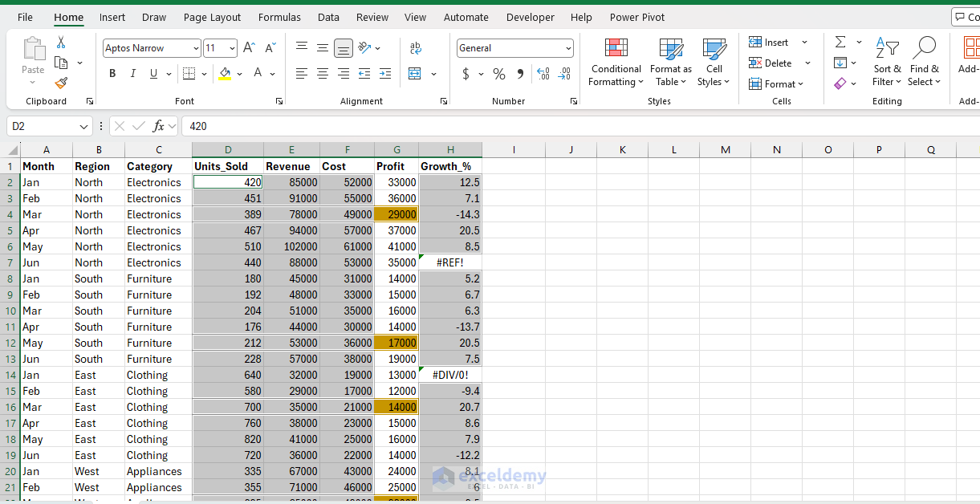
Task: Toggle Middle Align
Action: click(323, 48)
